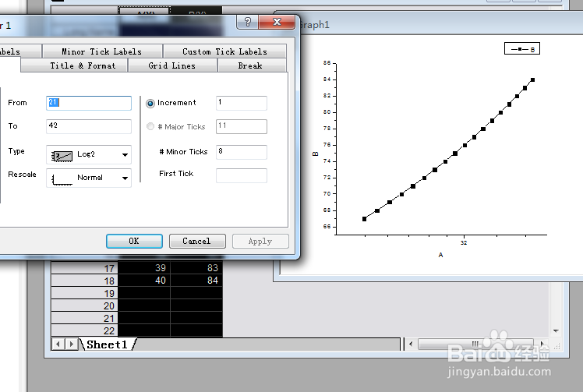Select worksheet row header 17
The height and width of the screenshot is (392, 583).
tap(84, 268)
